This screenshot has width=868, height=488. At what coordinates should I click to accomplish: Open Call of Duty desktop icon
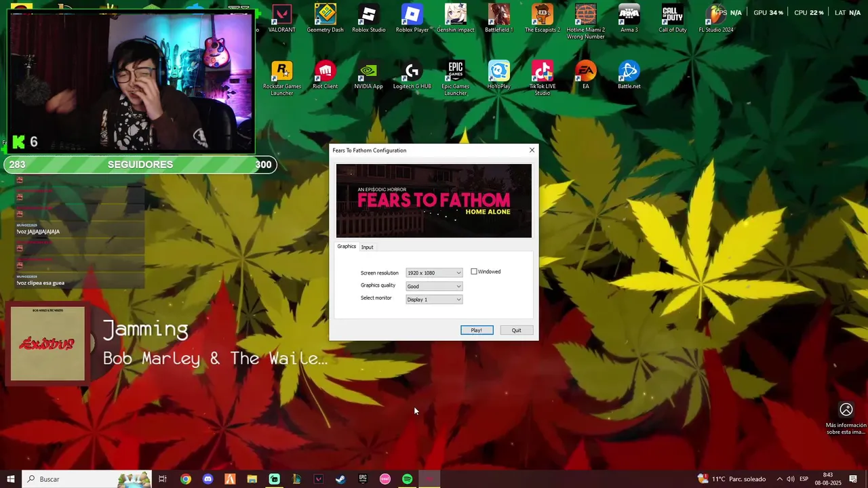(x=673, y=18)
